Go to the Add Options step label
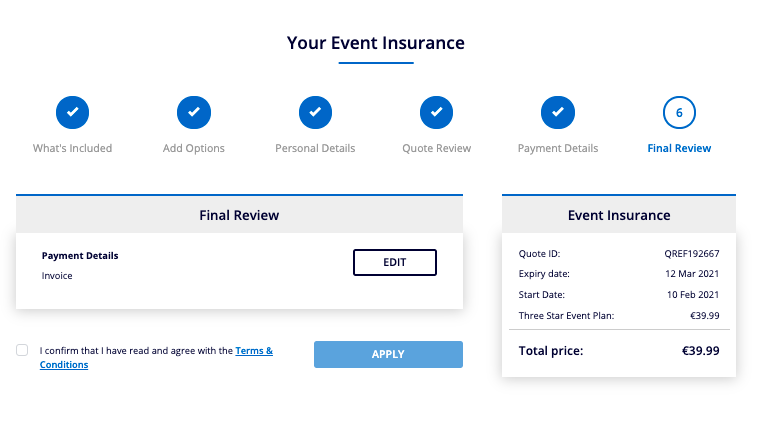The height and width of the screenshot is (426, 772). (x=194, y=148)
